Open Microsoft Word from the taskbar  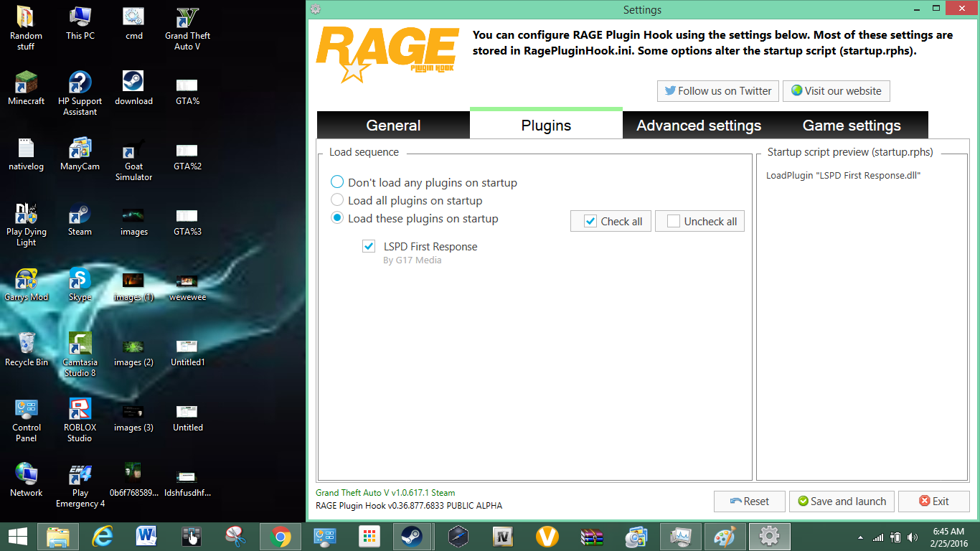146,537
